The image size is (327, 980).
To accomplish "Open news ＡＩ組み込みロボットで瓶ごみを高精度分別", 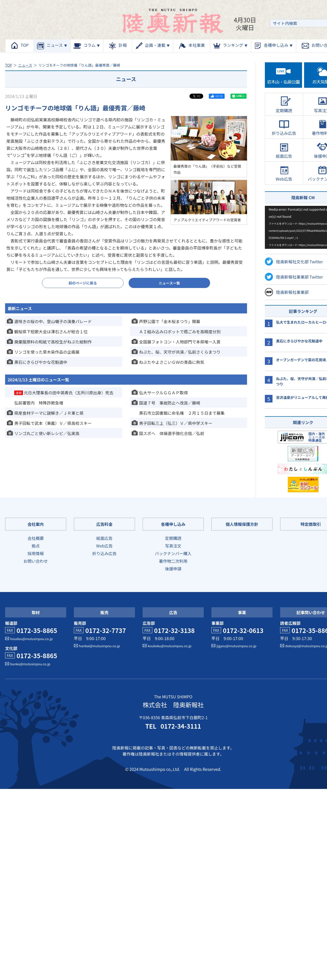I will click(180, 332).
